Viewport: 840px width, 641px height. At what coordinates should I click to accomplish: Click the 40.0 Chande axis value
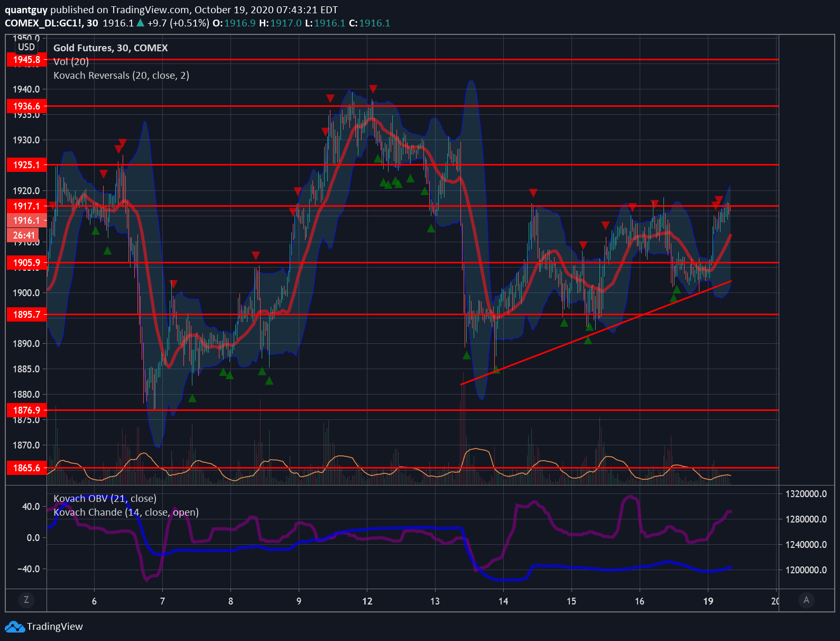point(31,507)
